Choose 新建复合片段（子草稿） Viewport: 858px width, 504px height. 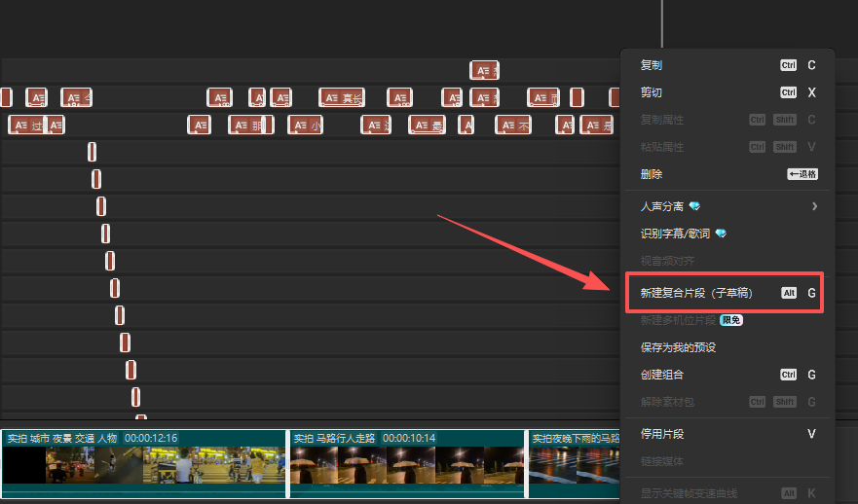click(x=695, y=293)
